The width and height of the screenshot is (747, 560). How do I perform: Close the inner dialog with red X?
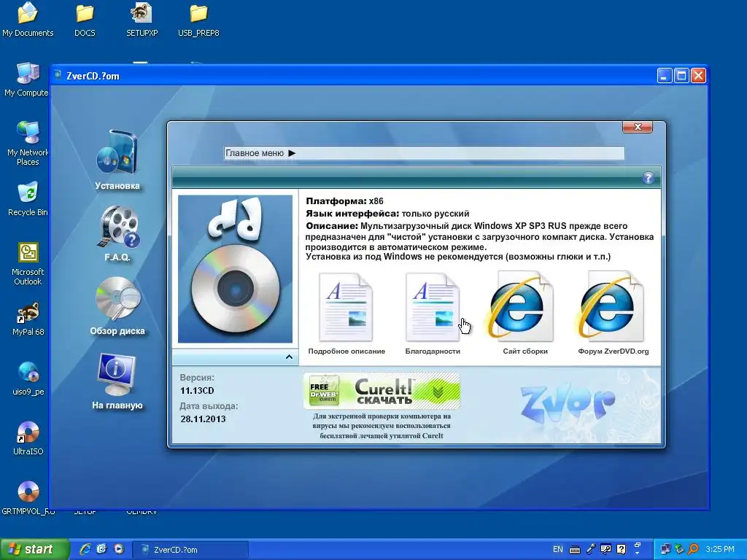pos(638,127)
